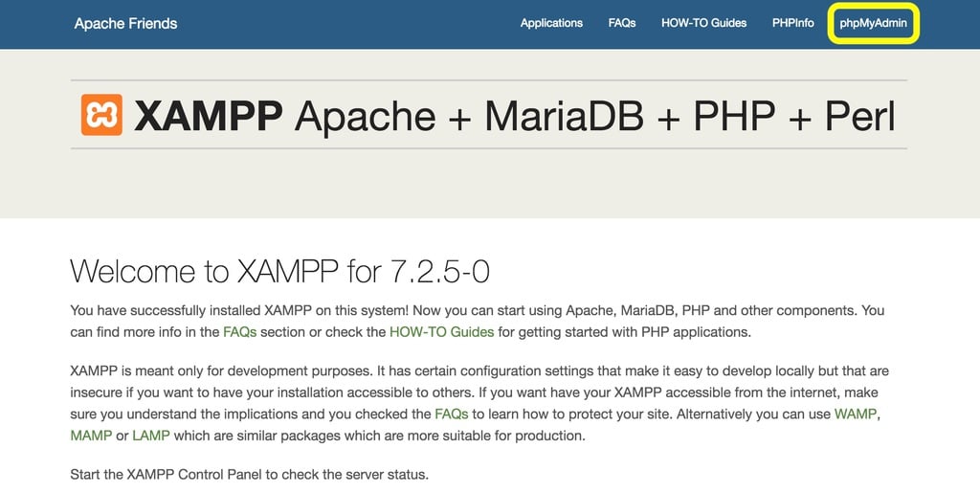This screenshot has height=493, width=980.
Task: Follow the FAQs link in the first paragraph
Action: pos(240,332)
